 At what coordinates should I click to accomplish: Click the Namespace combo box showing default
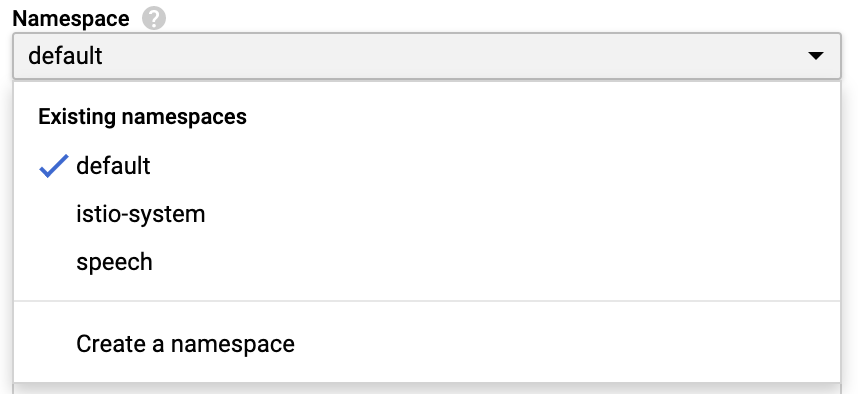point(427,56)
